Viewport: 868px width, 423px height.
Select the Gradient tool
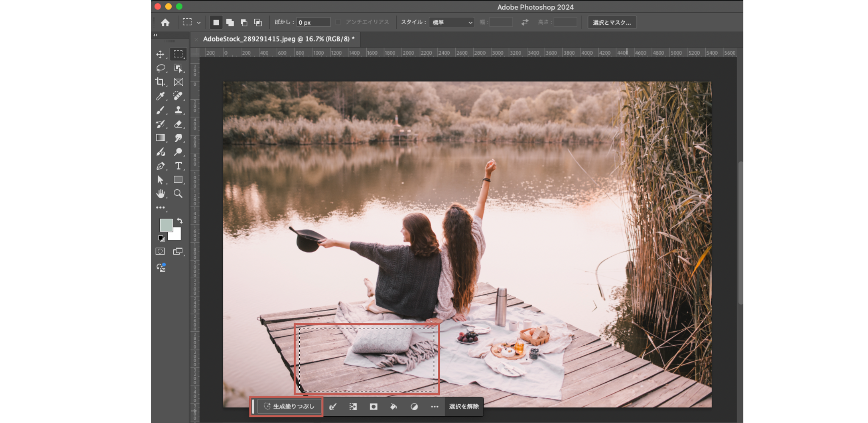160,138
